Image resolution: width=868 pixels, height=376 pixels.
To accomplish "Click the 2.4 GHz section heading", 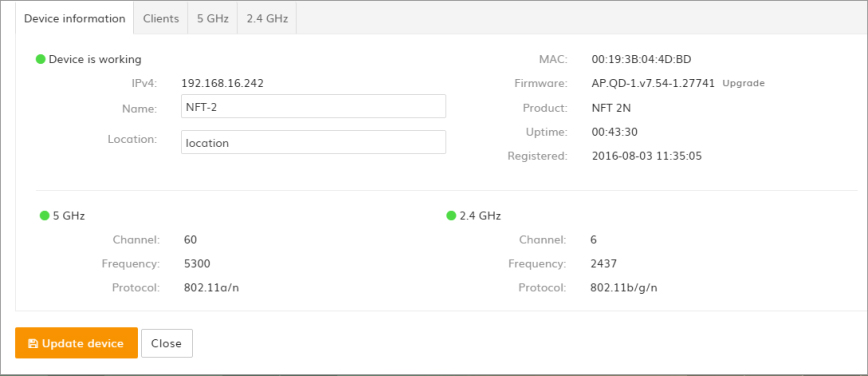I will click(x=480, y=216).
